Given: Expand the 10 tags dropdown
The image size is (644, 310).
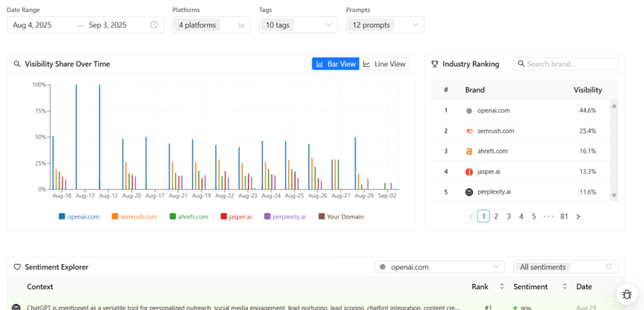Looking at the screenshot, I should point(299,24).
